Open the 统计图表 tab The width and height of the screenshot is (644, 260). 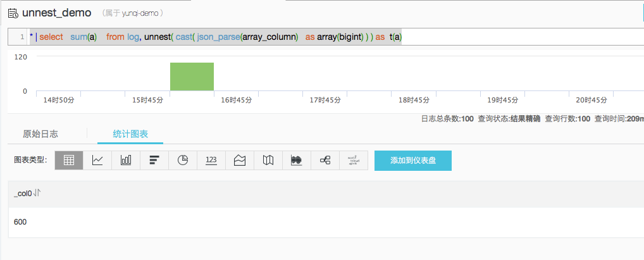click(130, 134)
